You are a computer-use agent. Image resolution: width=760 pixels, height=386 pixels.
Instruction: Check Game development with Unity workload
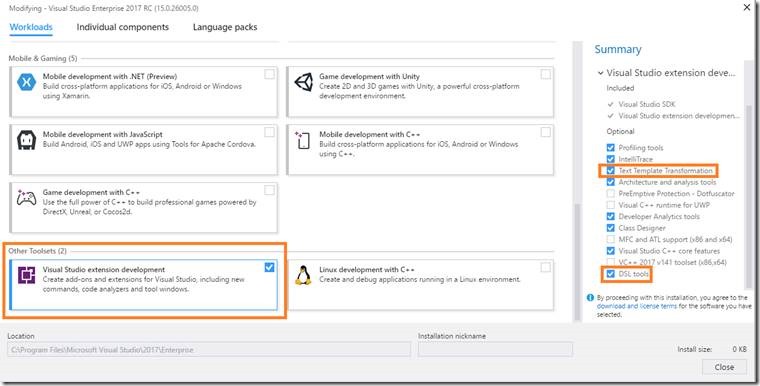[546, 74]
